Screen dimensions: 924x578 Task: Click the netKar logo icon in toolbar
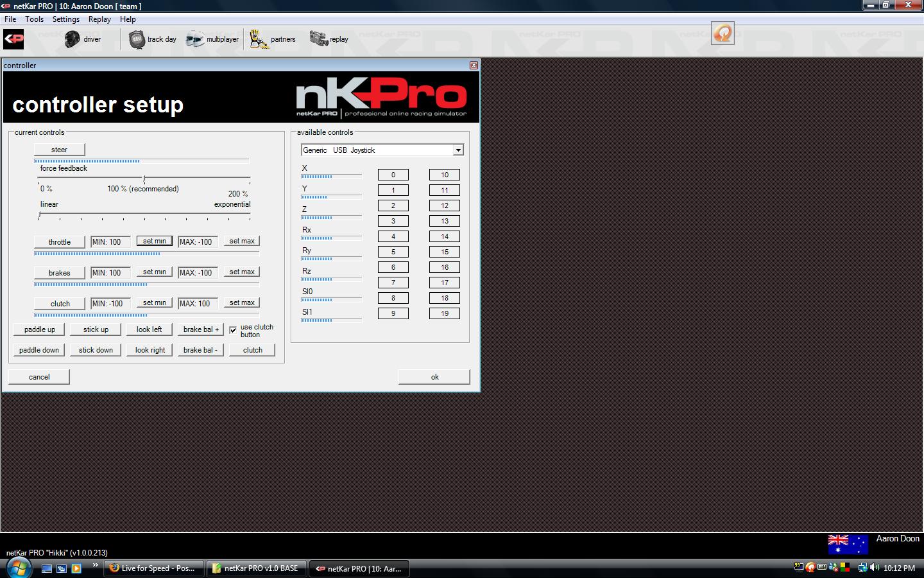13,39
